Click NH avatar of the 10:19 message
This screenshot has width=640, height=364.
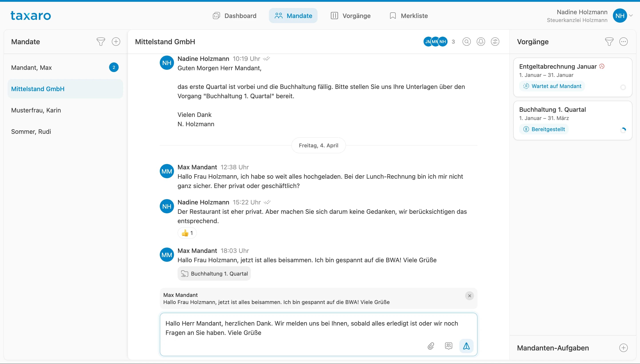point(167,63)
